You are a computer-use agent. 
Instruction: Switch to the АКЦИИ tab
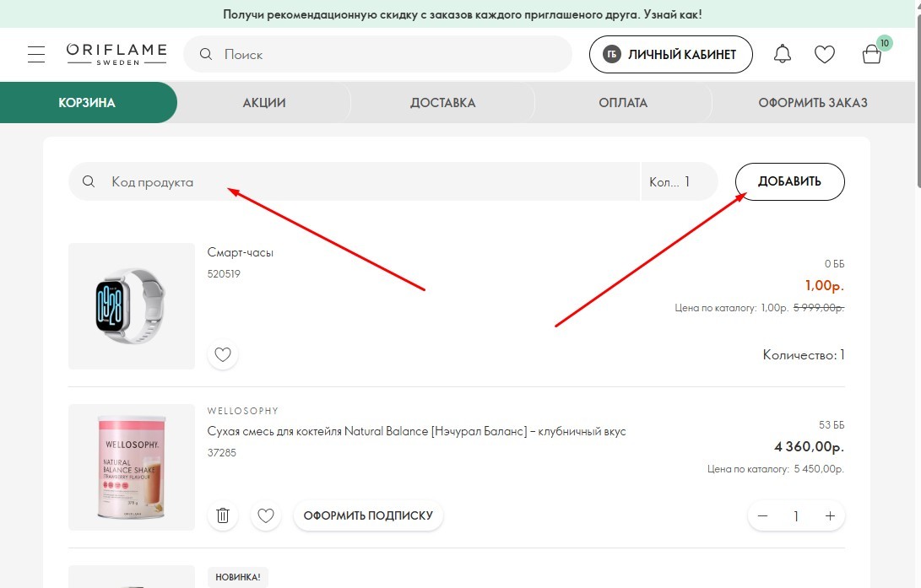click(x=264, y=103)
